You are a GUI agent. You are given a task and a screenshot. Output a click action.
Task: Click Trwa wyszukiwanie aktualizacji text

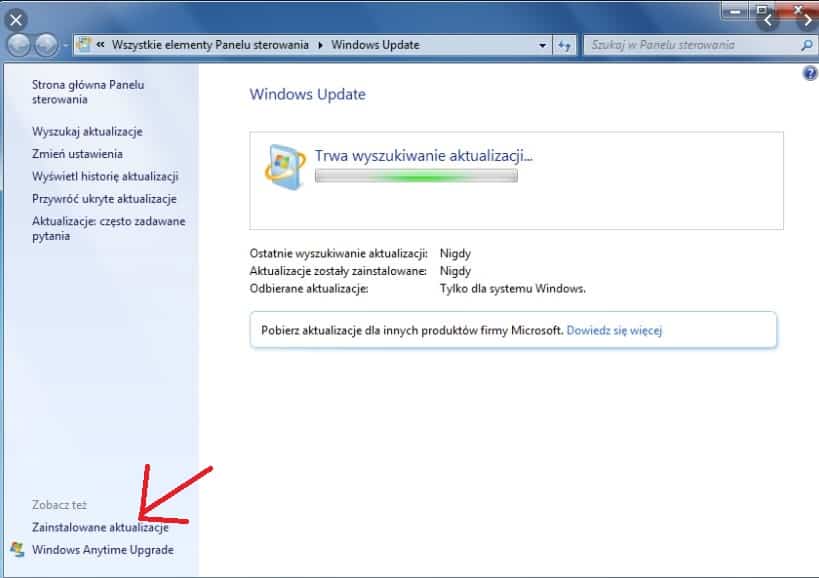coord(424,156)
